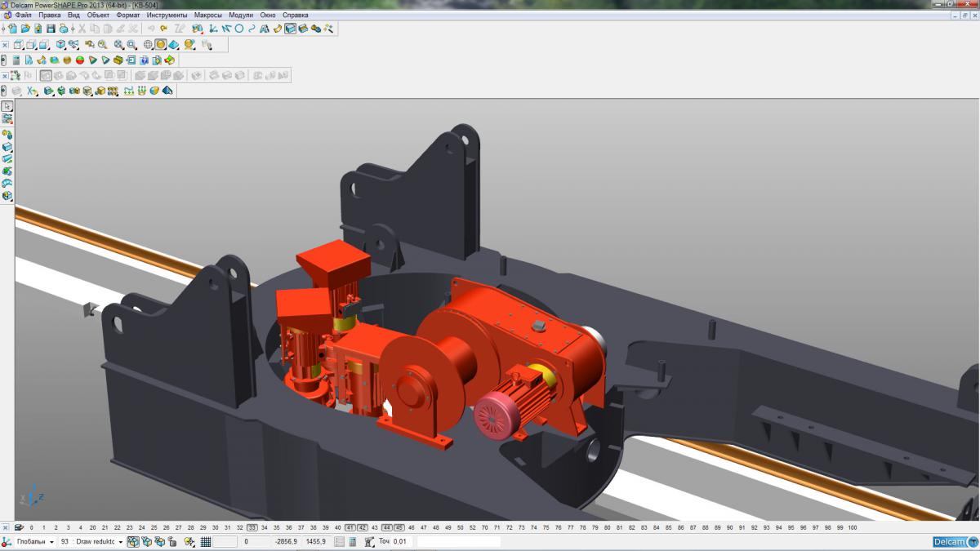Click the help question mark icon
Viewport: 980px width, 551px height.
(144, 60)
